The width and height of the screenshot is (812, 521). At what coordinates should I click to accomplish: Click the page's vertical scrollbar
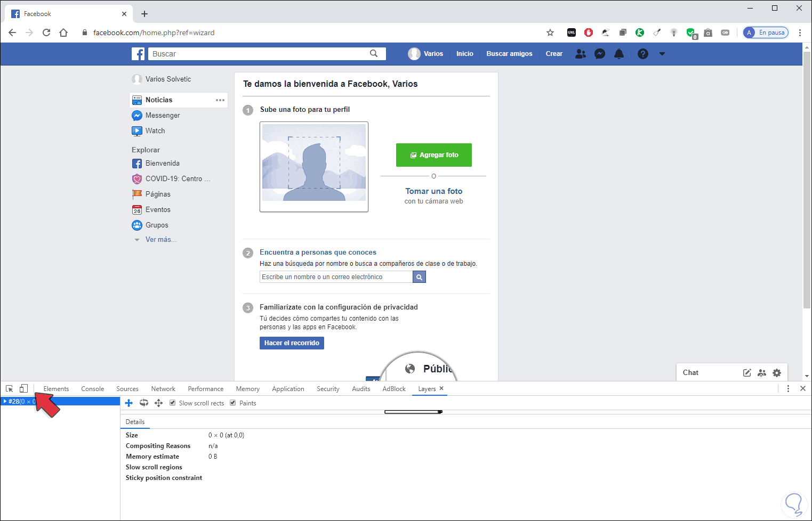point(807,181)
